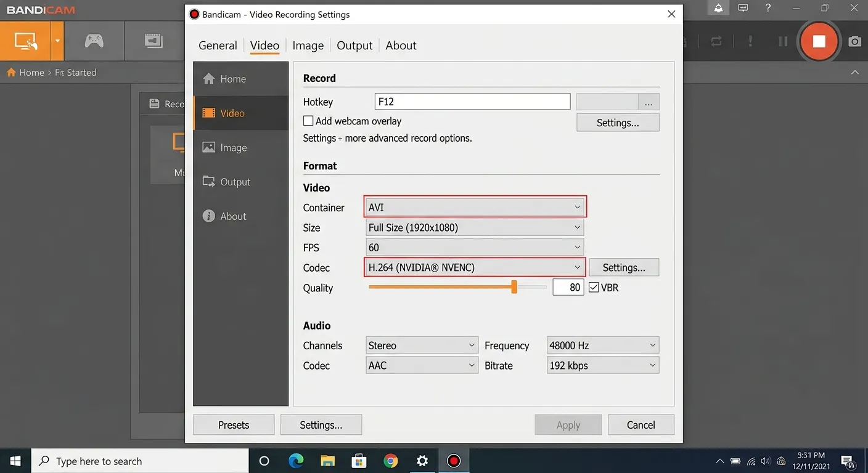The width and height of the screenshot is (868, 473).
Task: Open Bandicam notification bell icon
Action: (x=718, y=8)
